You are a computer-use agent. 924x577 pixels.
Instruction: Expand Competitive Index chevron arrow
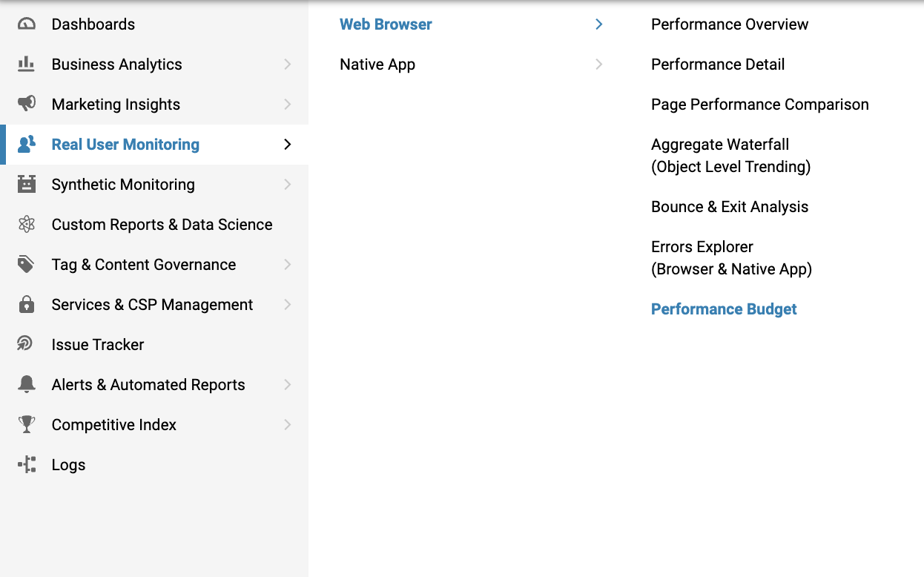[x=288, y=425]
